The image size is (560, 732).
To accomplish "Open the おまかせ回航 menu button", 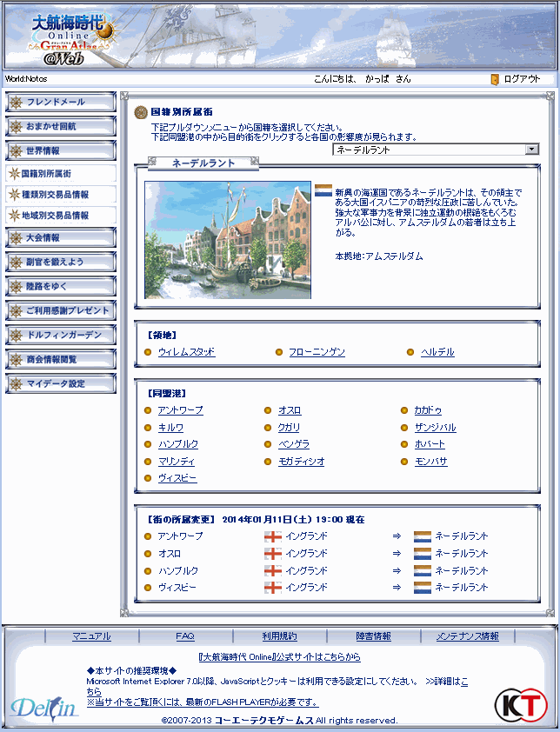I will coord(61,126).
